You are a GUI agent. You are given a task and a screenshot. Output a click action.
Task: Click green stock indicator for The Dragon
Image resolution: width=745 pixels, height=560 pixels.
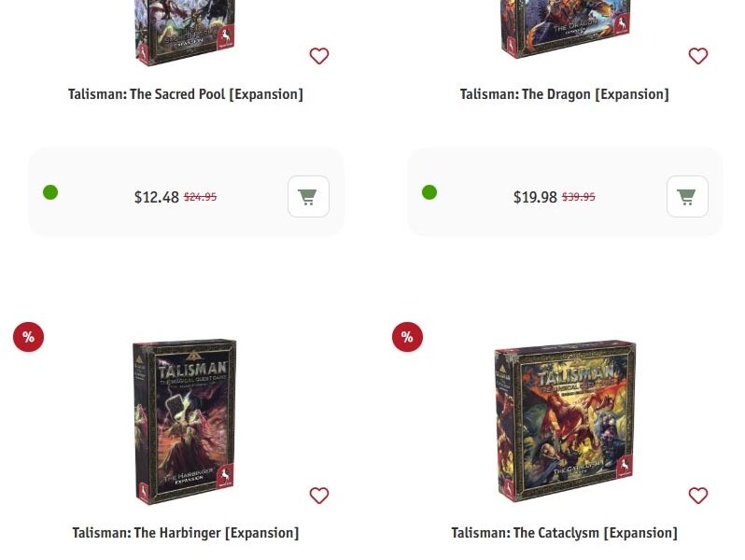pos(429,192)
